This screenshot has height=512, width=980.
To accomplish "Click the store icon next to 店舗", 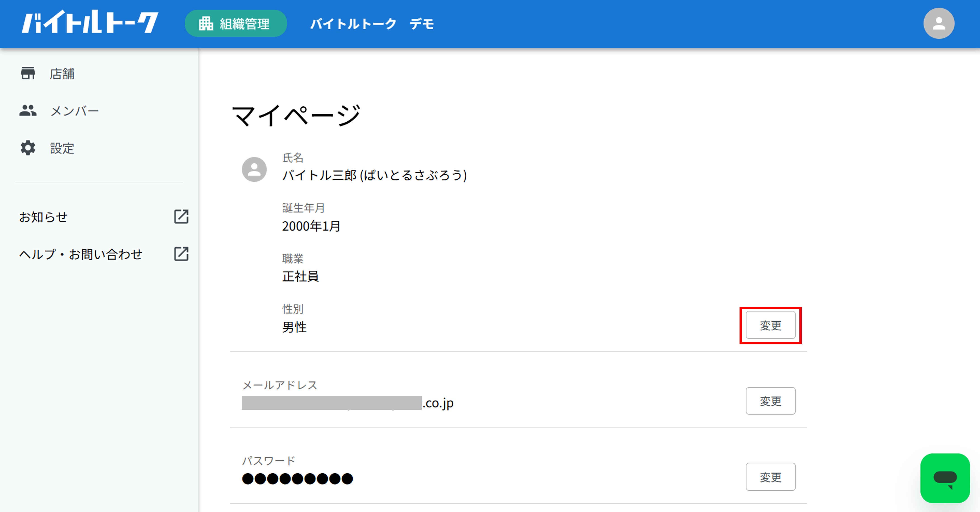I will (28, 73).
